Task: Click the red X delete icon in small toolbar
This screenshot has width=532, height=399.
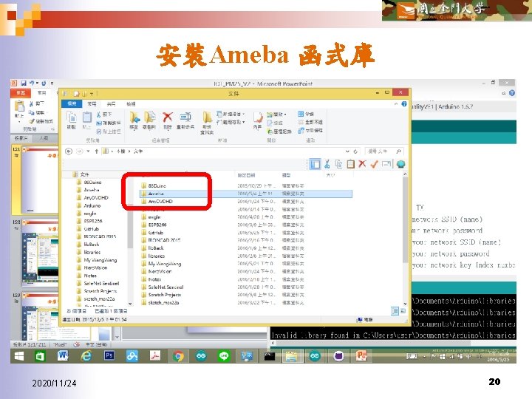Action: 362,164
